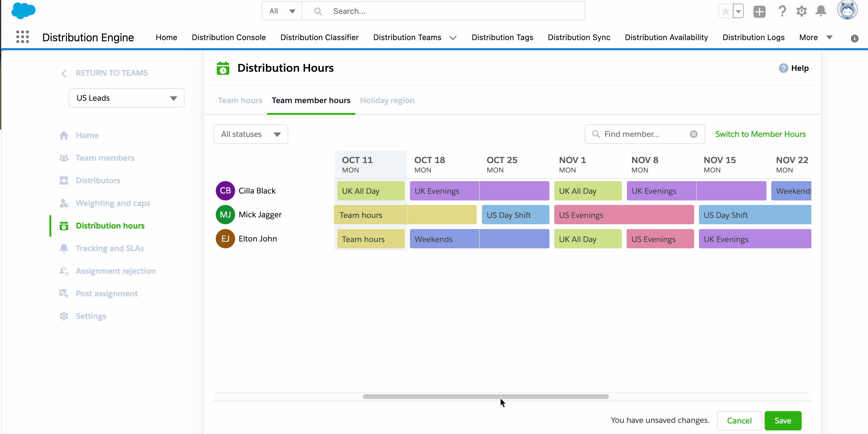This screenshot has width=868, height=434.
Task: Open the All search scope dropdown
Action: [x=282, y=11]
